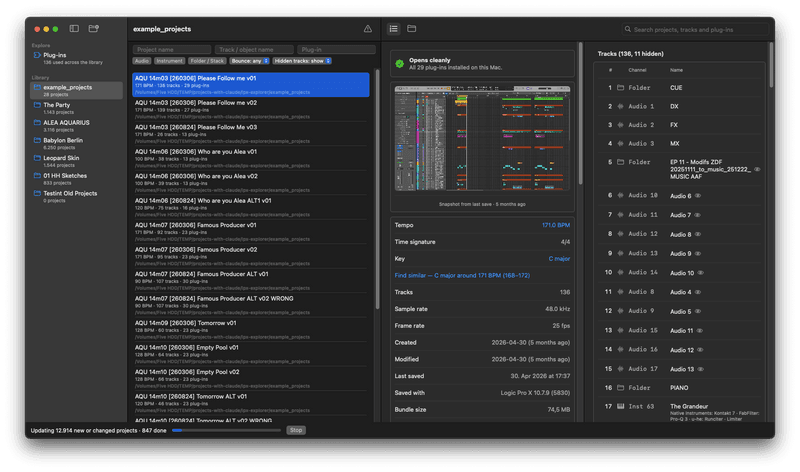The image size is (800, 472).
Task: Click the C major key value link
Action: click(559, 259)
